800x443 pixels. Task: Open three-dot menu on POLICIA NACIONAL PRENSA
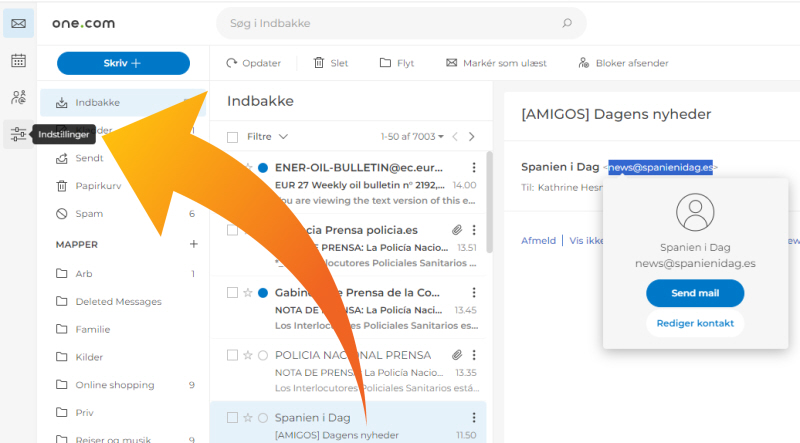click(474, 355)
